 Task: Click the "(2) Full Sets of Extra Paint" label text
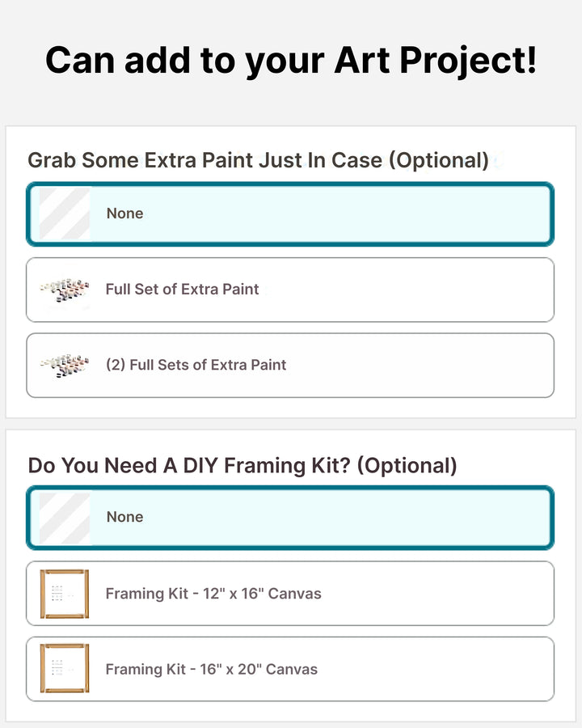click(196, 365)
